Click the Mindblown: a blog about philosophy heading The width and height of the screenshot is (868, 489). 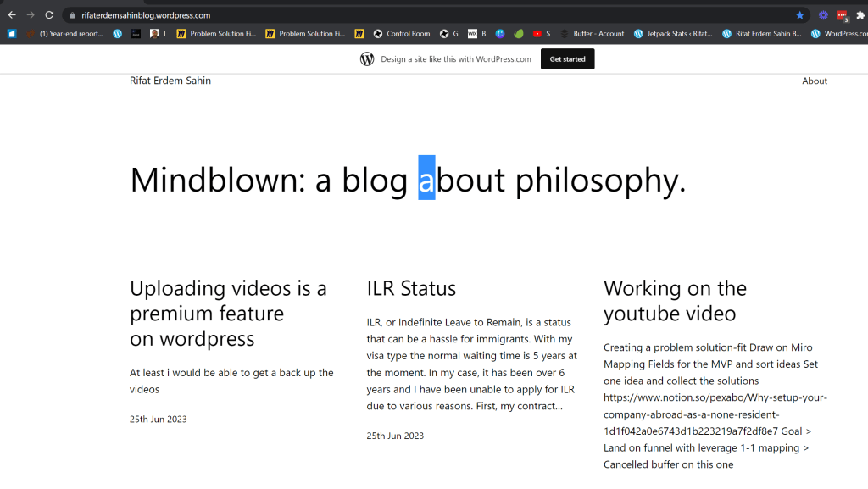coord(408,180)
